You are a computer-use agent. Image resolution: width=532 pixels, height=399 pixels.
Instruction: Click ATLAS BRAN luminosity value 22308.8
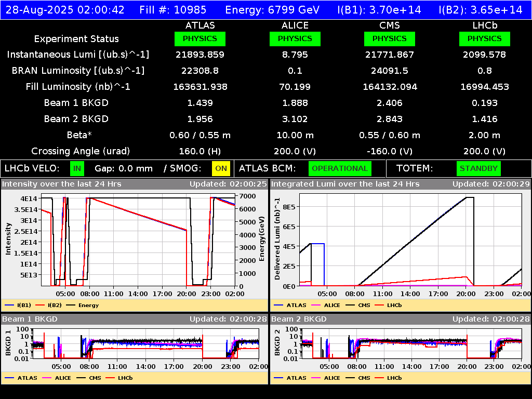(x=200, y=71)
